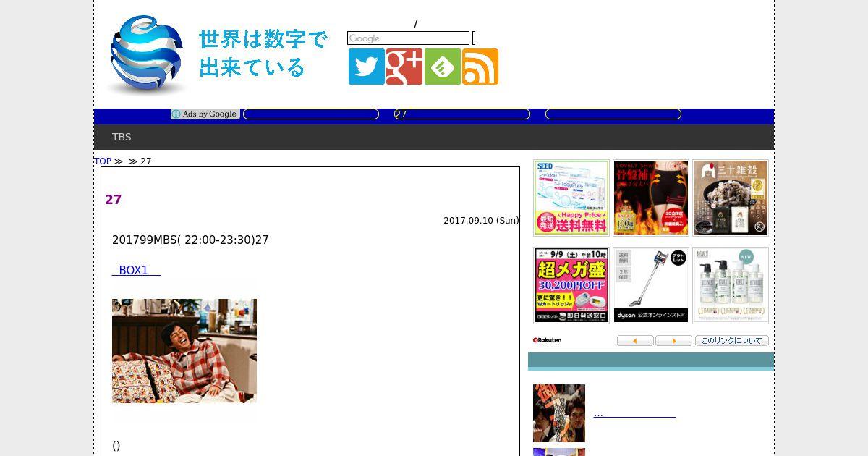
Task: Open the man laughing on sofa image
Action: (x=184, y=351)
